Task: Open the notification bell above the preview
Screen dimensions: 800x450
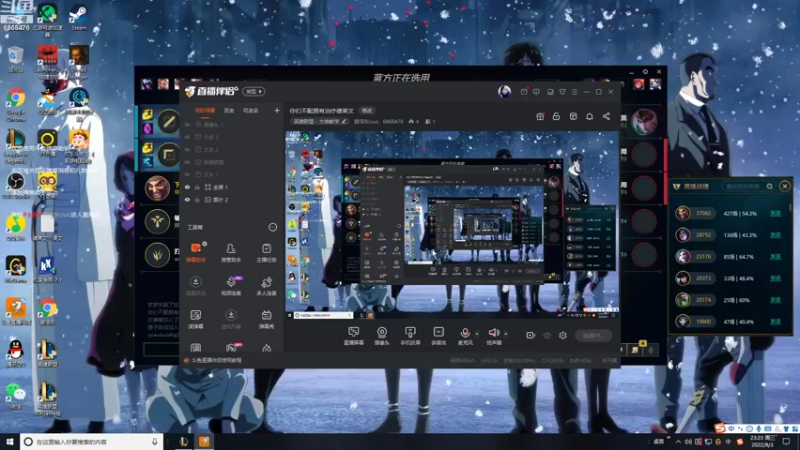Action: tap(589, 116)
